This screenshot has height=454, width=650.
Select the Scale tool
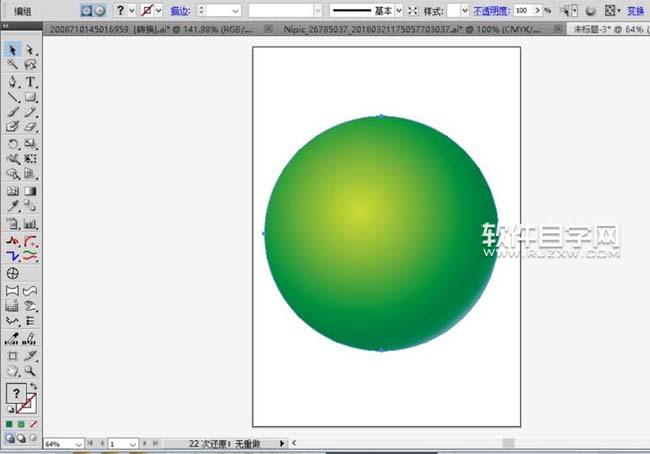click(x=30, y=144)
